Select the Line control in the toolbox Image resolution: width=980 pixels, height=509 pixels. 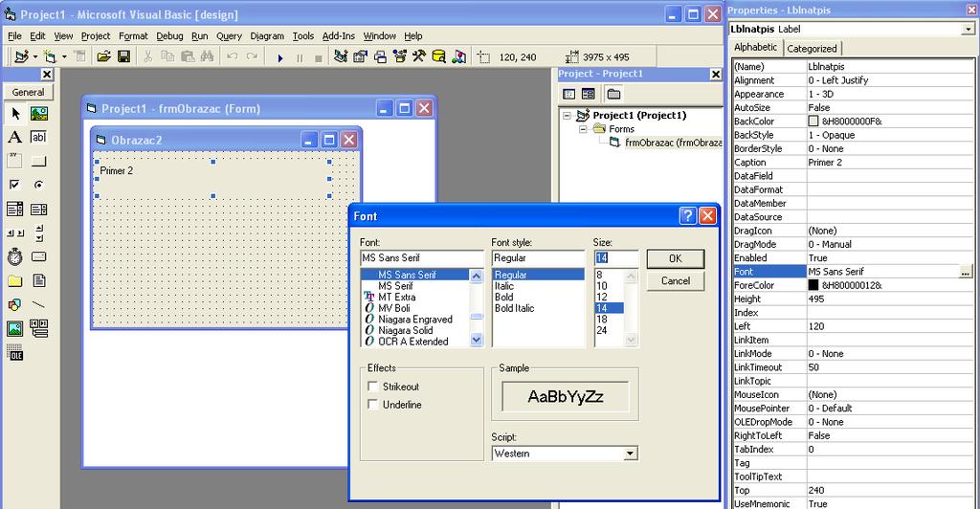[x=38, y=305]
